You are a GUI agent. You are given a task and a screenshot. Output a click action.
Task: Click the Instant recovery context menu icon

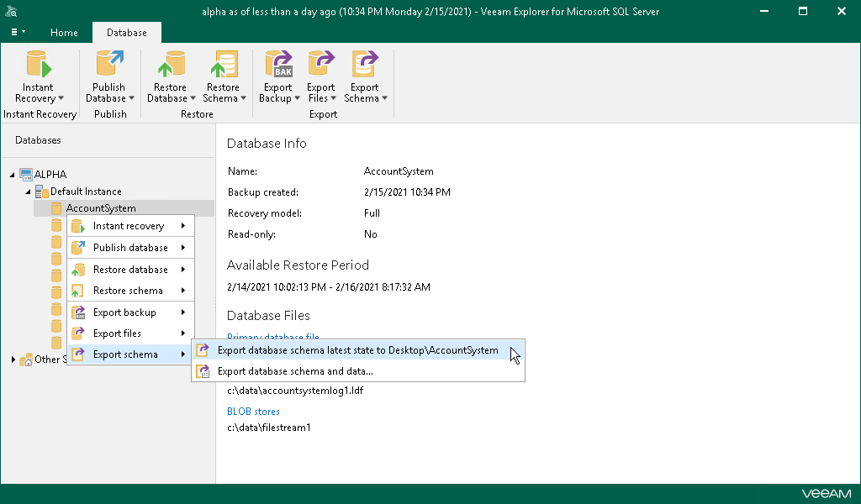(x=78, y=226)
